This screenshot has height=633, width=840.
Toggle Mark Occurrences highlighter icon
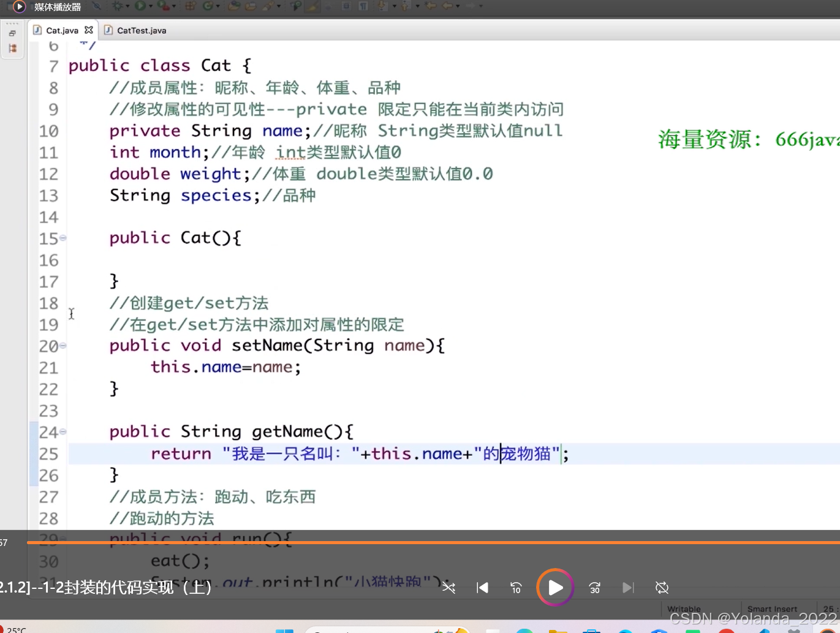click(313, 6)
